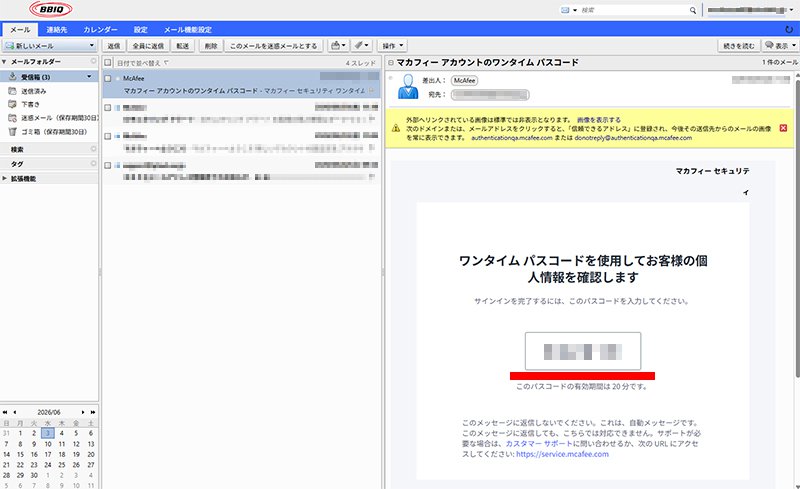Screen dimensions: 800x489
Task: Go to previous month in mini calendar
Action: [x=15, y=412]
